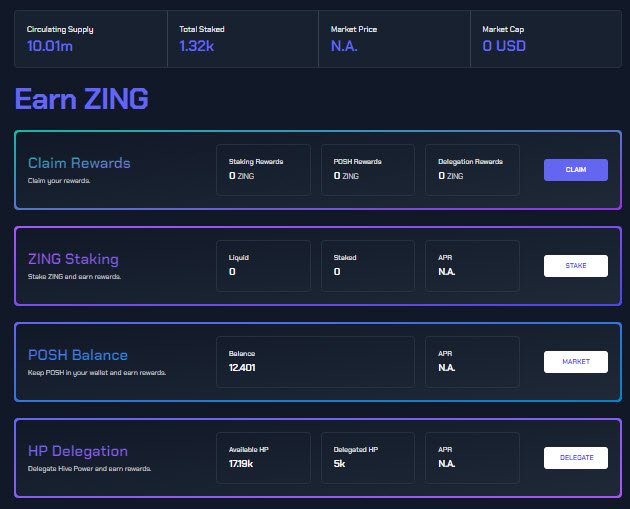Click the Market Cap 0 USD value
This screenshot has width=630, height=509.
tap(504, 46)
